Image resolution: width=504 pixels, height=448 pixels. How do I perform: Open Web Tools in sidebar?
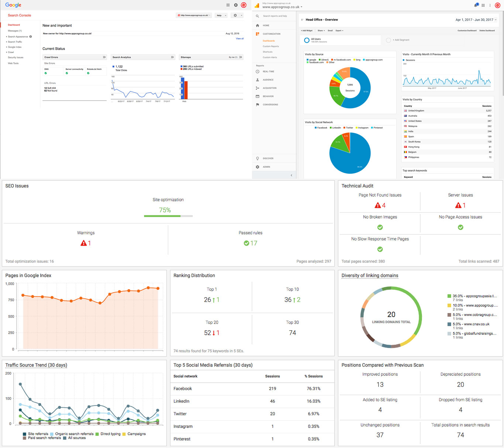(x=13, y=63)
